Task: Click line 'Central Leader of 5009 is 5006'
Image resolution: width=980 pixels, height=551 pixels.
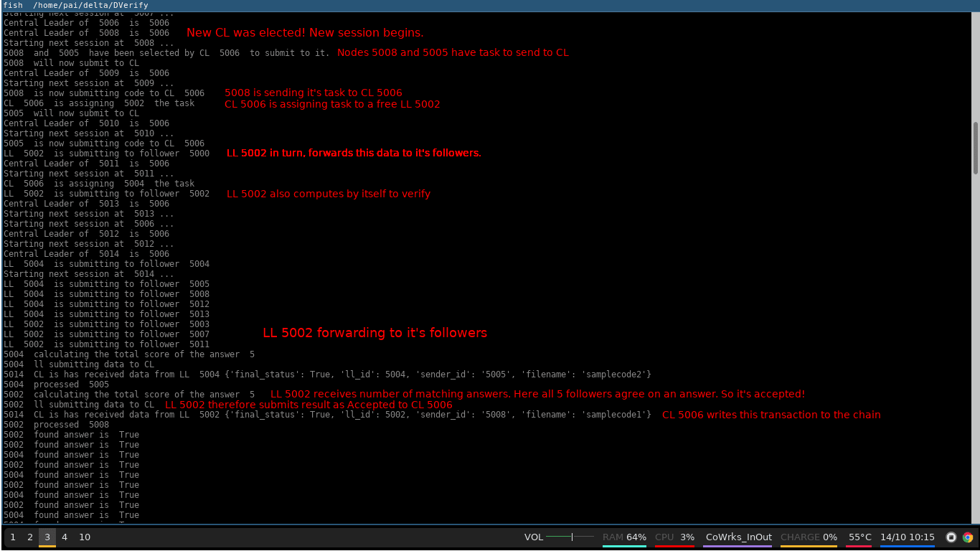Action: 87,73
